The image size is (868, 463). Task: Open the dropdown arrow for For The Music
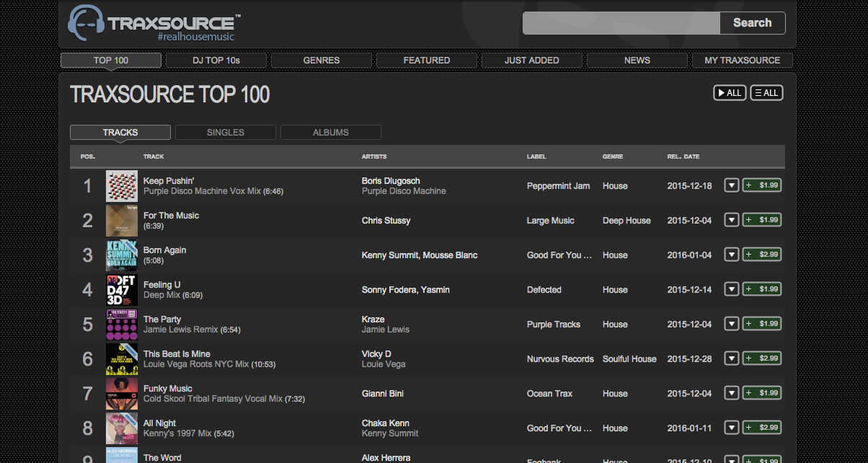tap(732, 220)
